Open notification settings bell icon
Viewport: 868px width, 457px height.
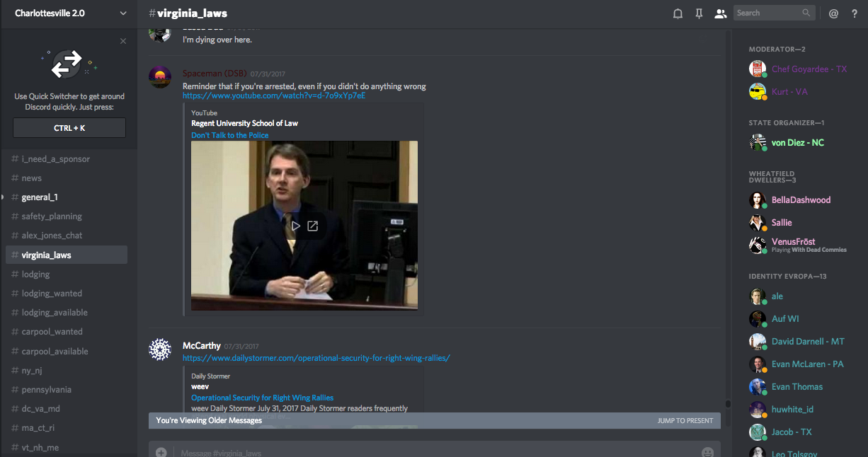click(678, 13)
